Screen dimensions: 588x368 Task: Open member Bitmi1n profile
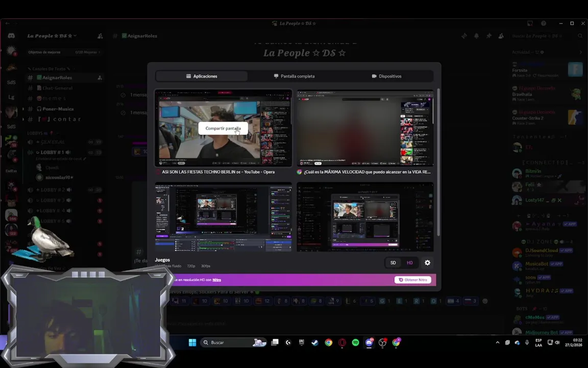[x=547, y=173]
